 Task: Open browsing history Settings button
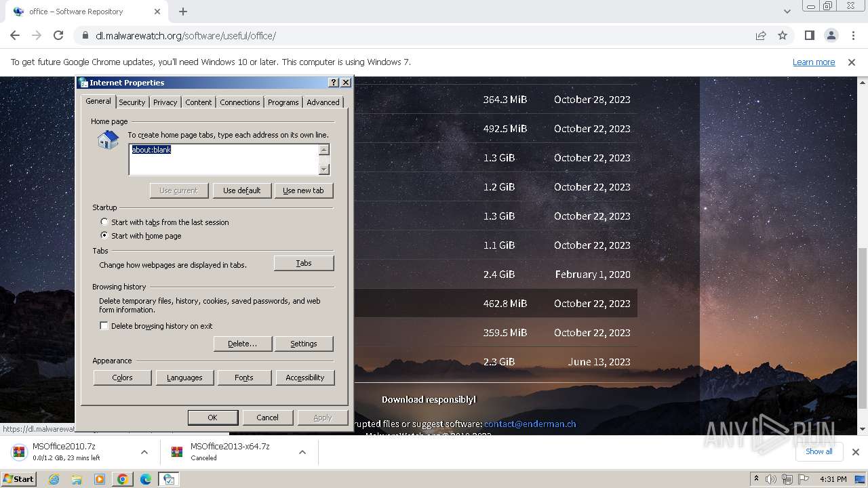click(x=304, y=344)
